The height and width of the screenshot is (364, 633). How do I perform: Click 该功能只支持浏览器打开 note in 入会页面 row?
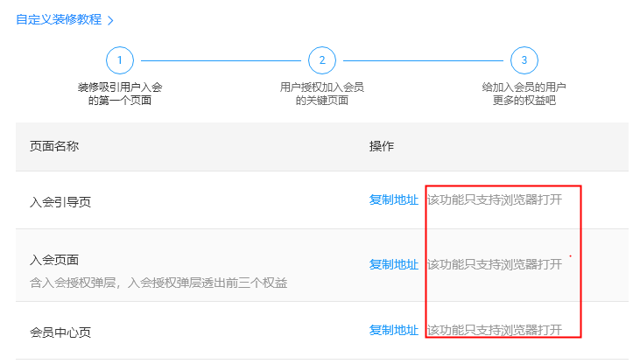[495, 264]
